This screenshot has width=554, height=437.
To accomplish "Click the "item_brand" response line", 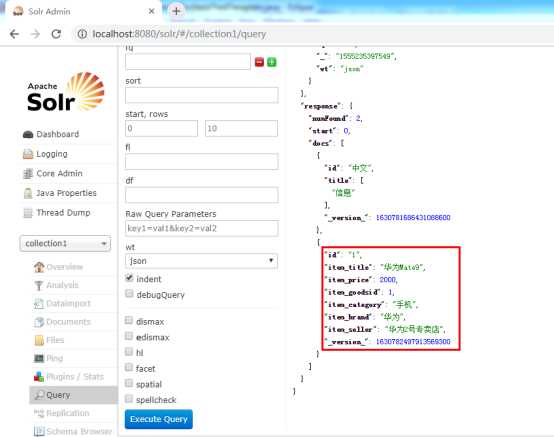I will click(365, 317).
